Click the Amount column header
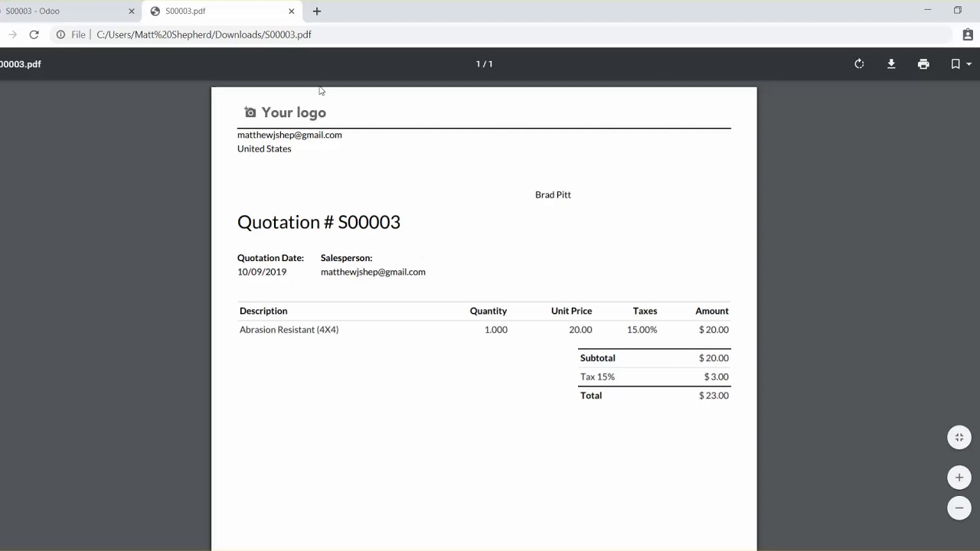The height and width of the screenshot is (551, 980). click(712, 311)
